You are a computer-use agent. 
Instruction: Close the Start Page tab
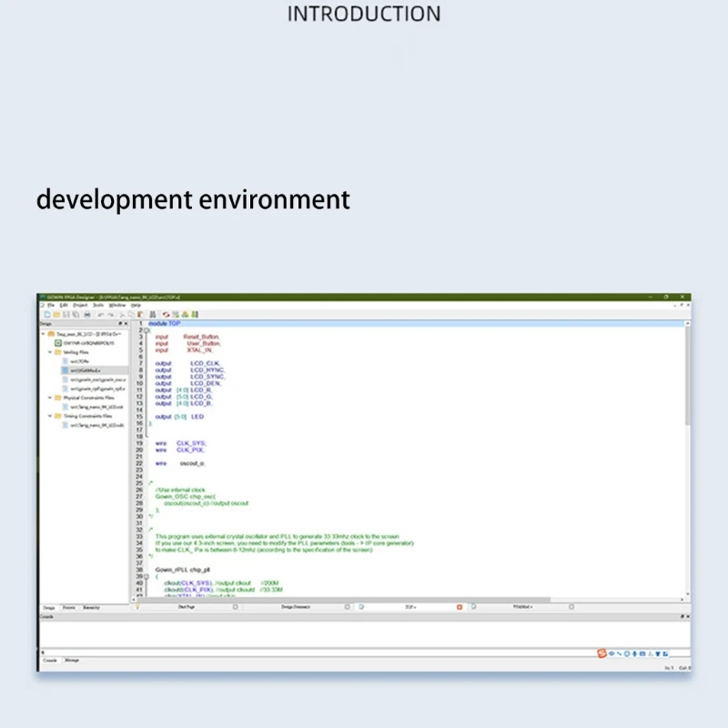pyautogui.click(x=236, y=607)
